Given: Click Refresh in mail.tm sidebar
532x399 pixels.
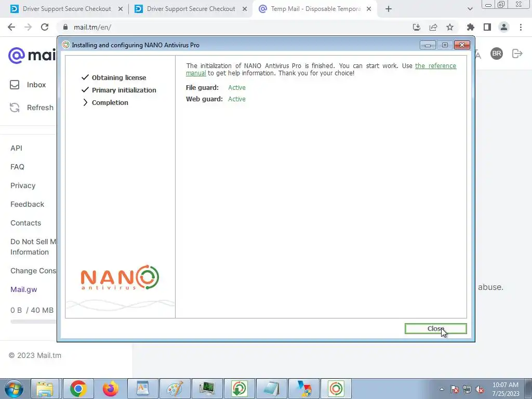Looking at the screenshot, I should coord(31,108).
